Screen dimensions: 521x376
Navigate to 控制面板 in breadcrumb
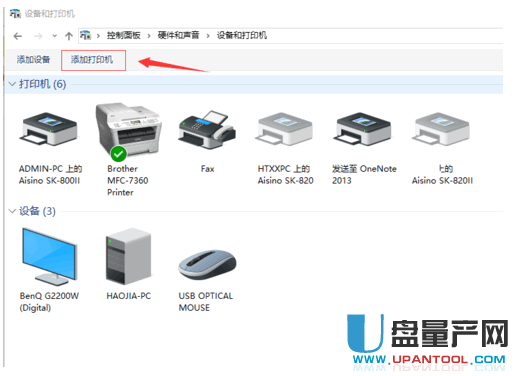124,35
